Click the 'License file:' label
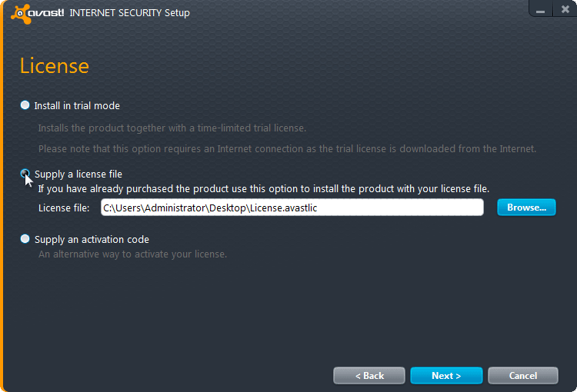Image resolution: width=577 pixels, height=392 pixels. [64, 208]
